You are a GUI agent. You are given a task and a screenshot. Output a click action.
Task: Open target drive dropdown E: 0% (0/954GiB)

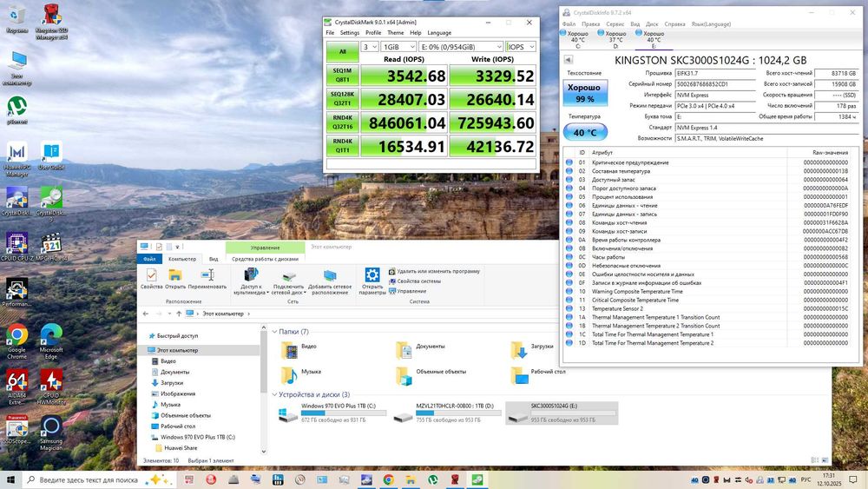coord(461,47)
